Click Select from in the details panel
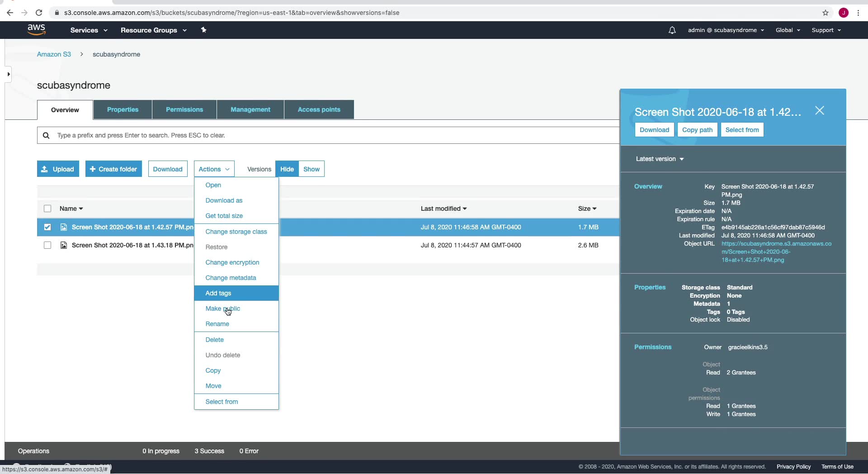868x474 pixels. pos(742,130)
